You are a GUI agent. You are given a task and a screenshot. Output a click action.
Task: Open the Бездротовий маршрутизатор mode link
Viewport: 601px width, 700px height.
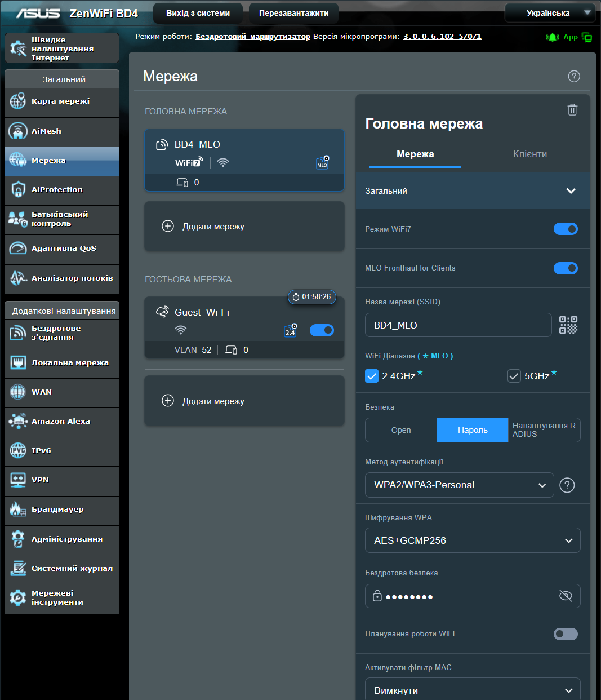(x=253, y=37)
